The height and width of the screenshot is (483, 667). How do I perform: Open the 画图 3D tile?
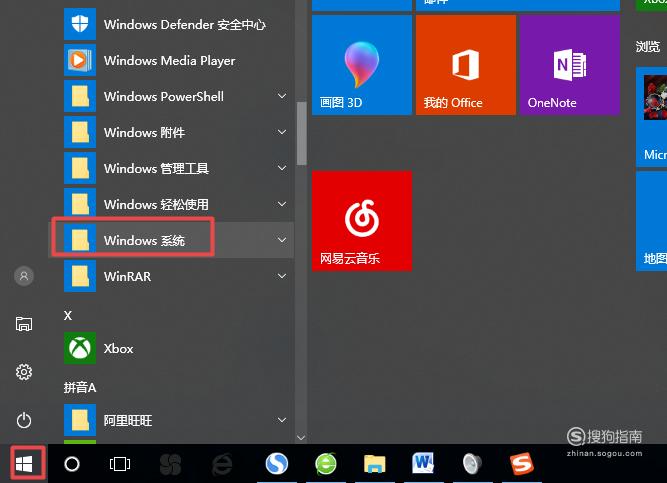[362, 65]
